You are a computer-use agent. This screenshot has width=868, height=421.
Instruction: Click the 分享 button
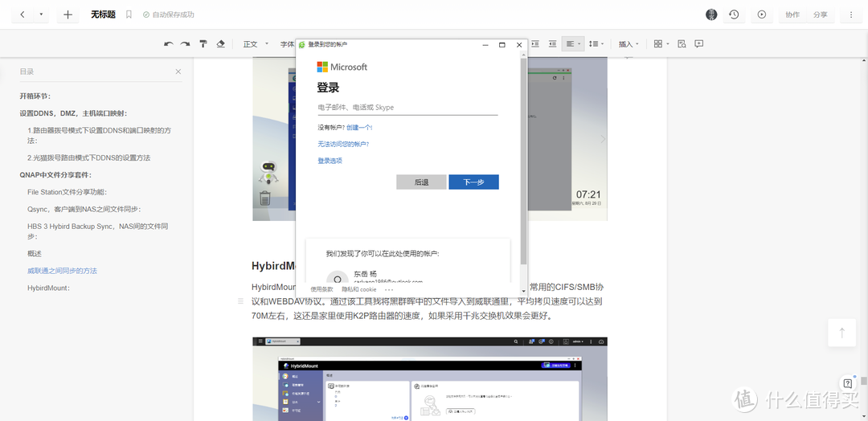coord(821,15)
